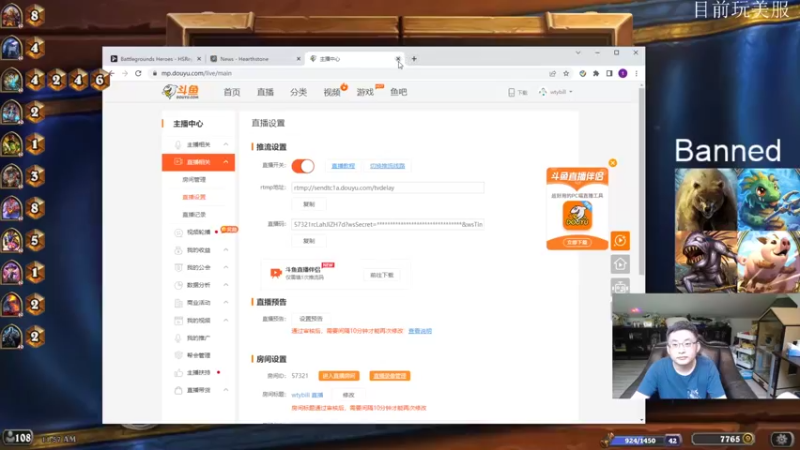Click the 设置预告 button

[311, 319]
